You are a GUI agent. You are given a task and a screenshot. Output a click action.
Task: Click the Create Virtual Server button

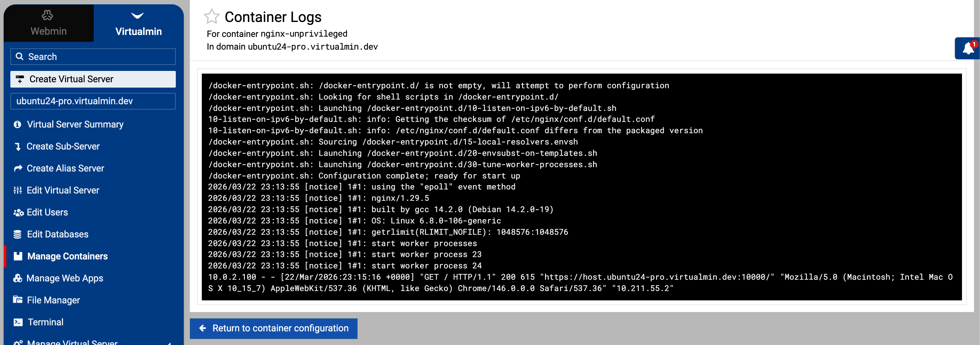(x=93, y=79)
